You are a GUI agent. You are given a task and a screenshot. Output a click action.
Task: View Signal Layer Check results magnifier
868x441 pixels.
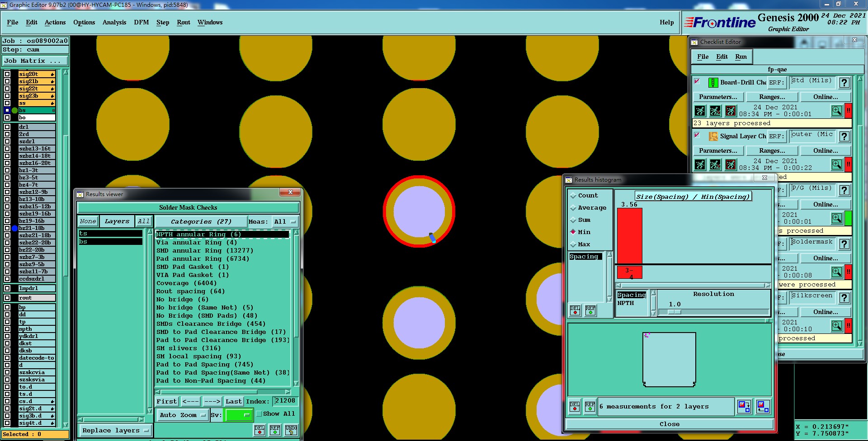tap(837, 164)
